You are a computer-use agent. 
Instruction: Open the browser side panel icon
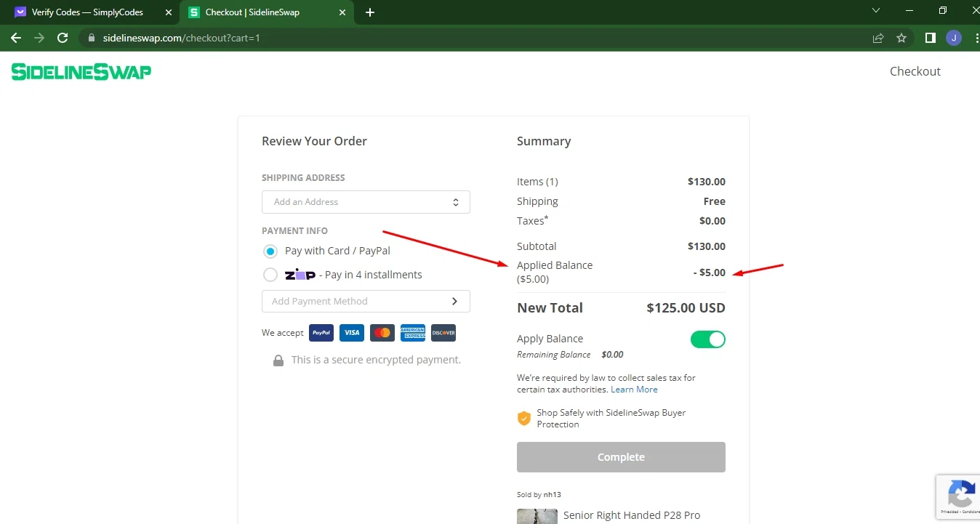[930, 38]
